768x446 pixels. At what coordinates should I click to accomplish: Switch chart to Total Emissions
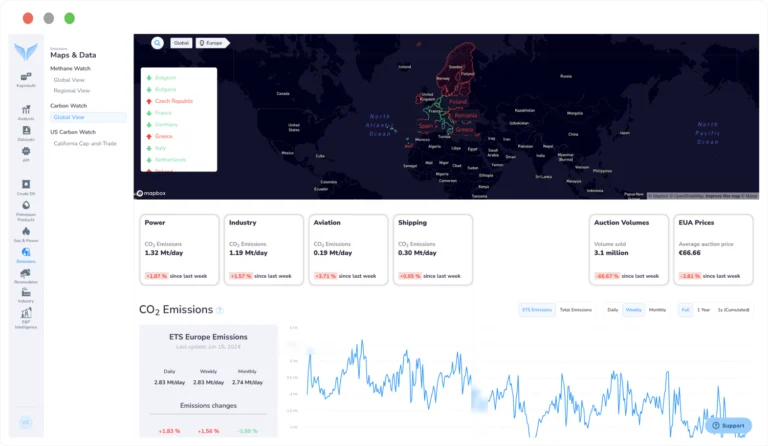coord(576,310)
